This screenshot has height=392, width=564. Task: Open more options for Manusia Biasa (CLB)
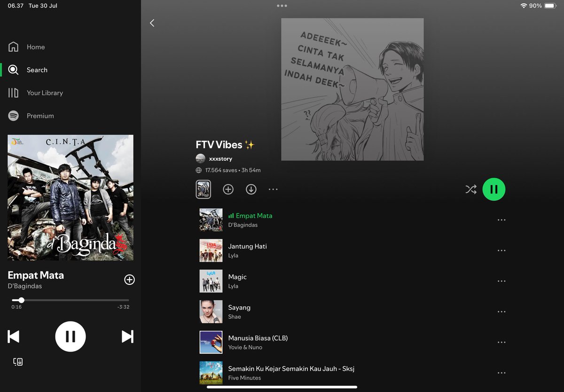pyautogui.click(x=501, y=342)
